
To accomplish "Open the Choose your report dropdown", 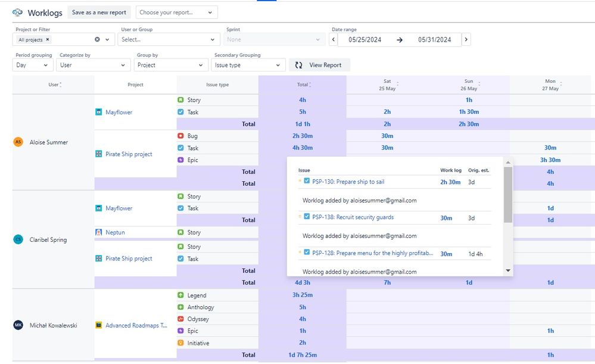I will [176, 12].
